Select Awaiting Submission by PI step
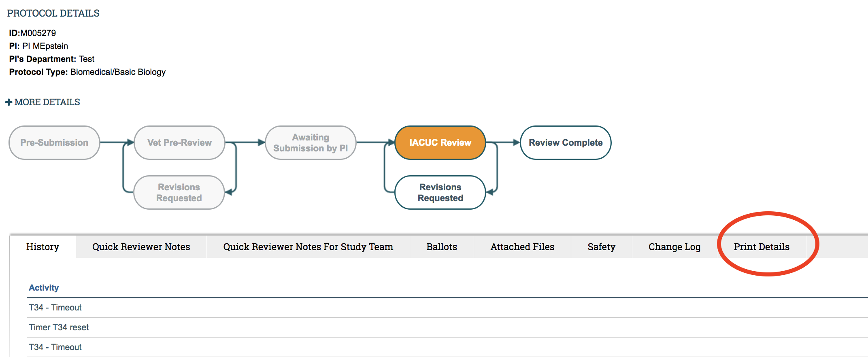The height and width of the screenshot is (357, 868). [x=311, y=142]
